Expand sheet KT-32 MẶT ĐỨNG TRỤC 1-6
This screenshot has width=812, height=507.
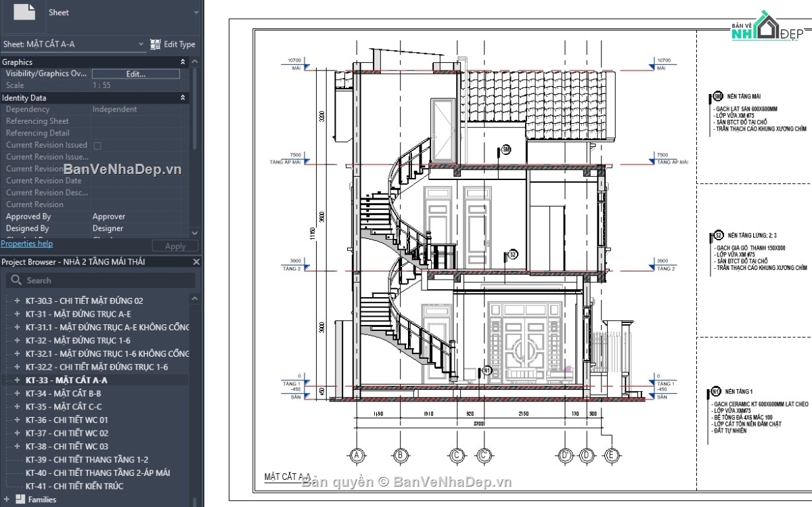tap(17, 340)
